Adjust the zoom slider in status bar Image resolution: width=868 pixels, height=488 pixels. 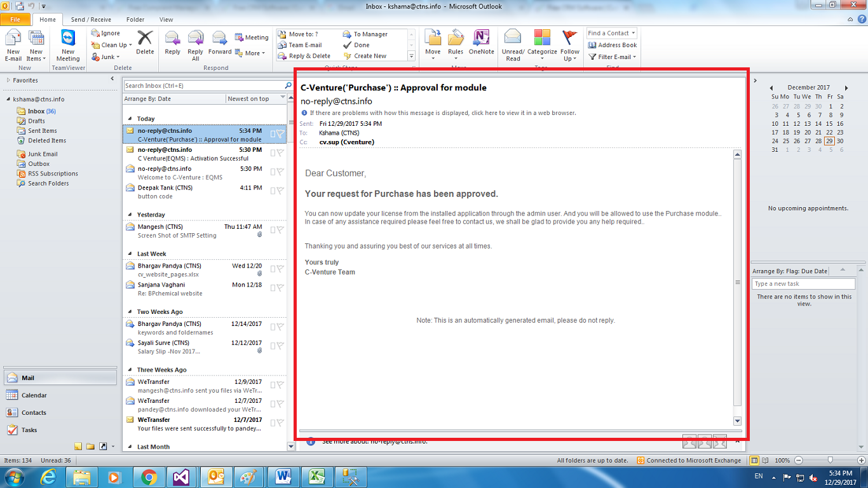point(830,460)
